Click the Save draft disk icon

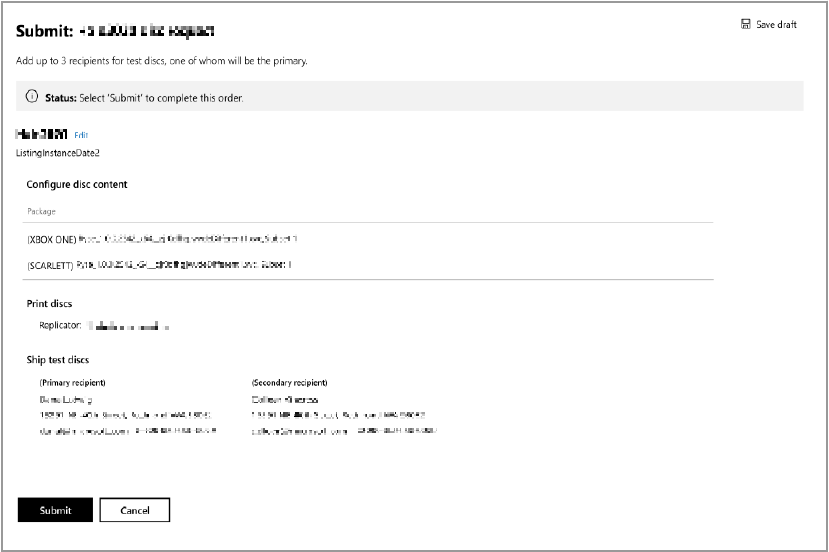(x=745, y=24)
